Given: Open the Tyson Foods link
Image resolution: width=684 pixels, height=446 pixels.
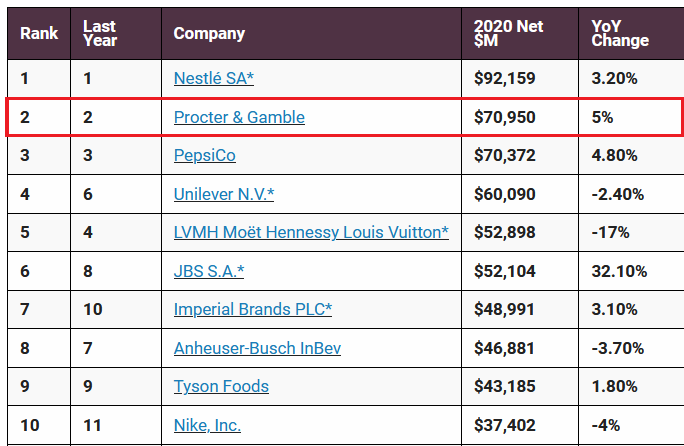Looking at the screenshot, I should [x=221, y=386].
